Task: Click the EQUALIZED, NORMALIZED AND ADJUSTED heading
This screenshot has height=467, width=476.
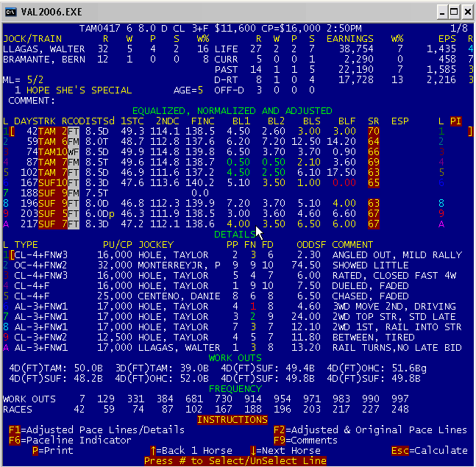Action: (232, 111)
